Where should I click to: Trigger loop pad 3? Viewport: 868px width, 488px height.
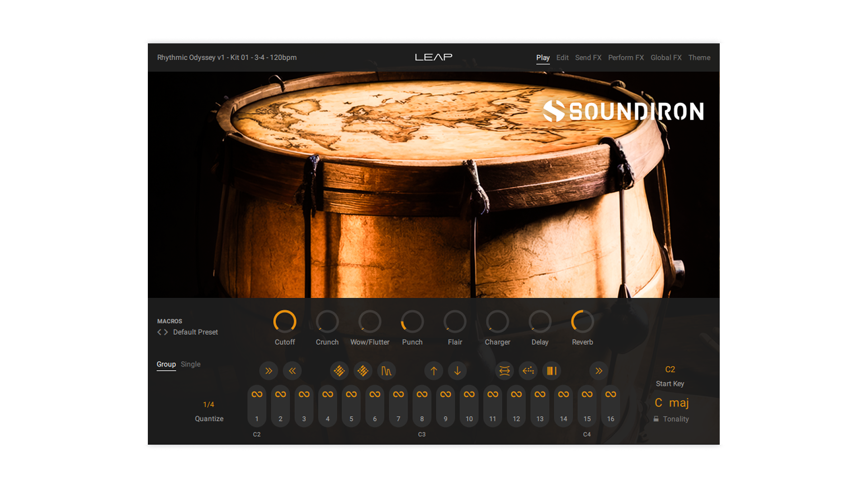tap(304, 406)
